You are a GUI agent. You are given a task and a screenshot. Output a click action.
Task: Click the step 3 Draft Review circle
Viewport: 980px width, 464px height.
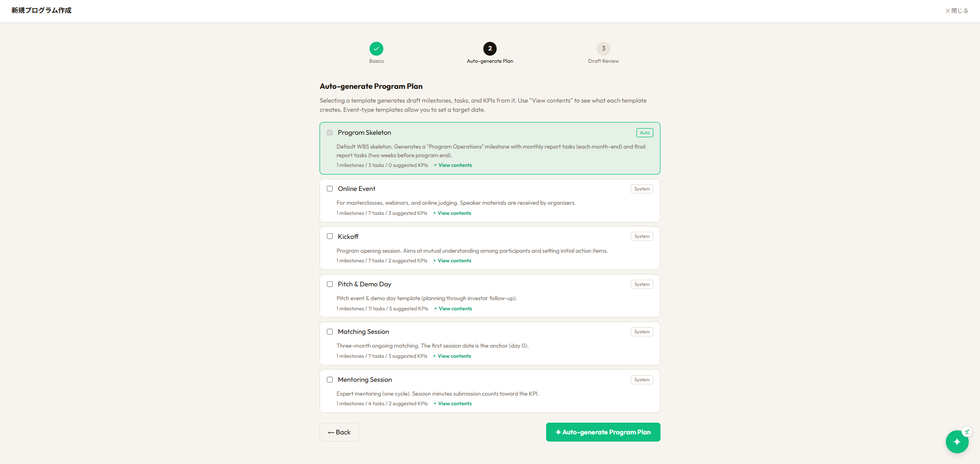[x=603, y=48]
